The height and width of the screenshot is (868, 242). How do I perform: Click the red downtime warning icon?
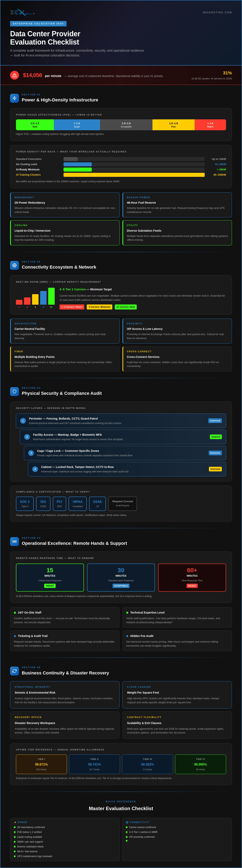pos(15,75)
